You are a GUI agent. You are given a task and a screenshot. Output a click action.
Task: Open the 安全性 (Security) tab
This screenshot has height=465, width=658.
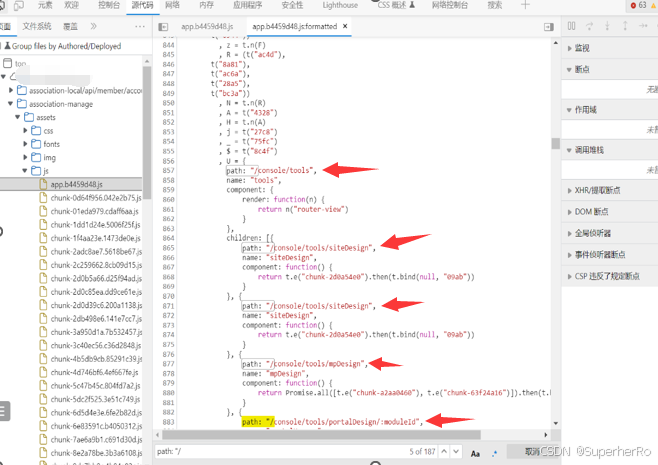(x=292, y=5)
